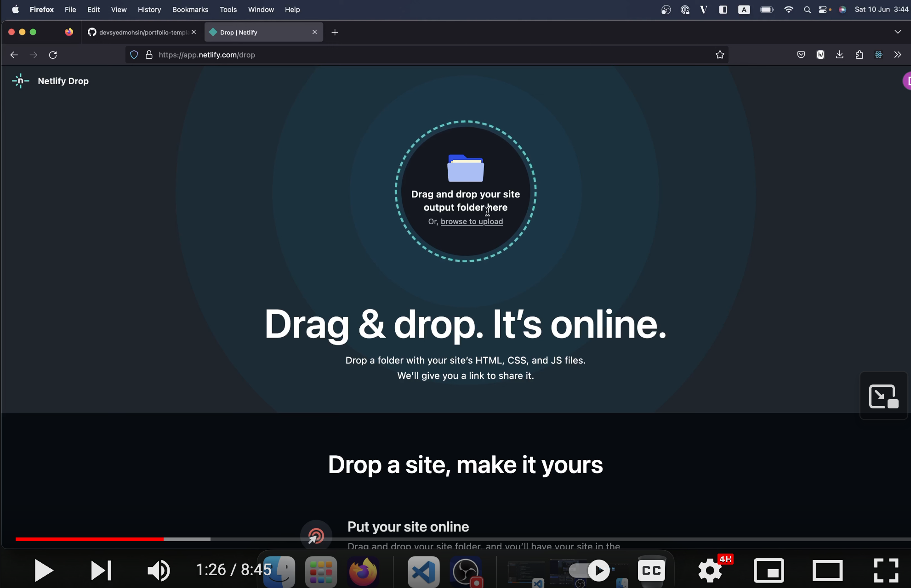Open Firefox downloads panel
The height and width of the screenshot is (588, 911).
click(x=839, y=55)
